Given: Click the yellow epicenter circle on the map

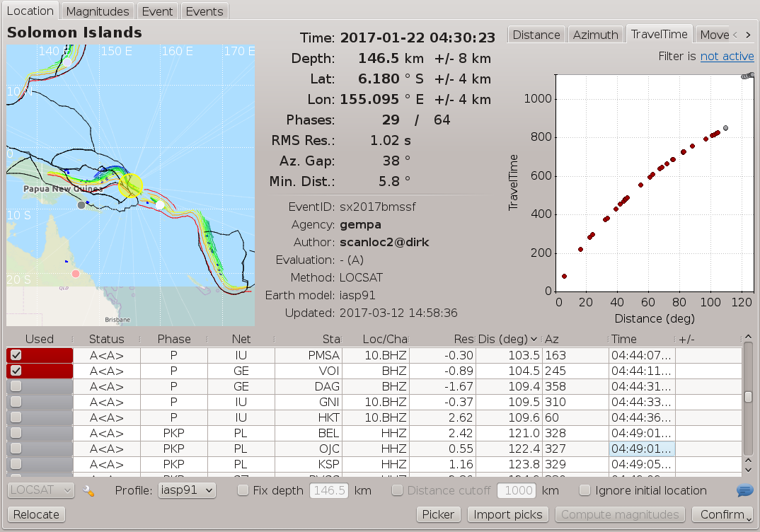Looking at the screenshot, I should point(131,185).
